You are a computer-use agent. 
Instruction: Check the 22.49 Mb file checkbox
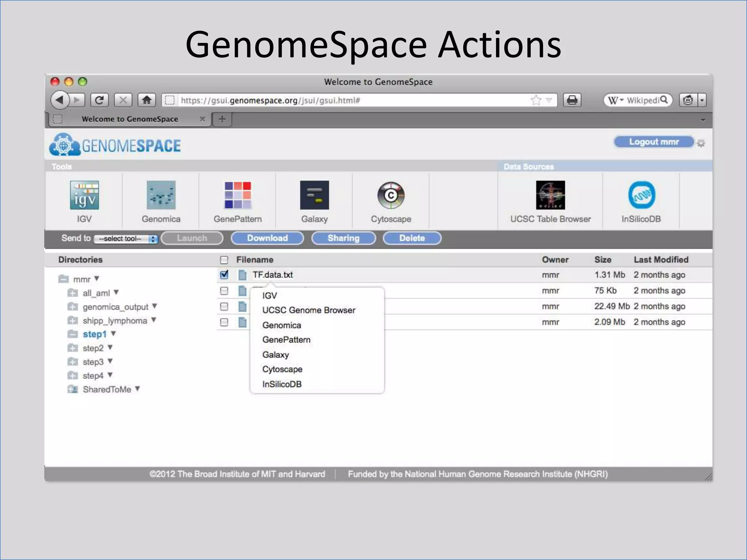pos(224,306)
